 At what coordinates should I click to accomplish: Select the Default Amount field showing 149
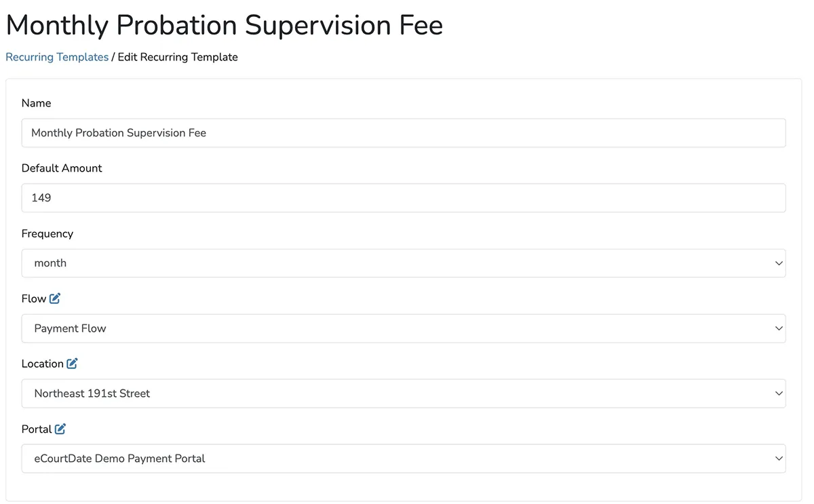(x=404, y=197)
